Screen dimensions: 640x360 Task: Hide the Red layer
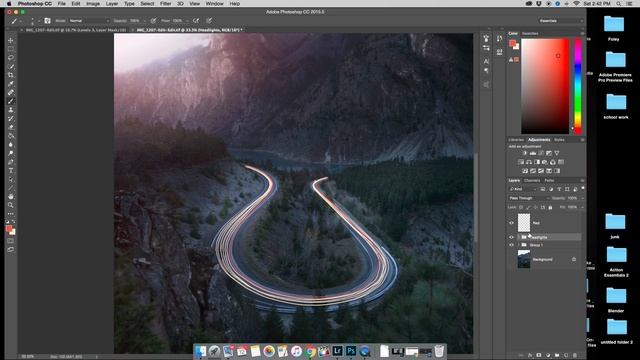click(x=511, y=223)
